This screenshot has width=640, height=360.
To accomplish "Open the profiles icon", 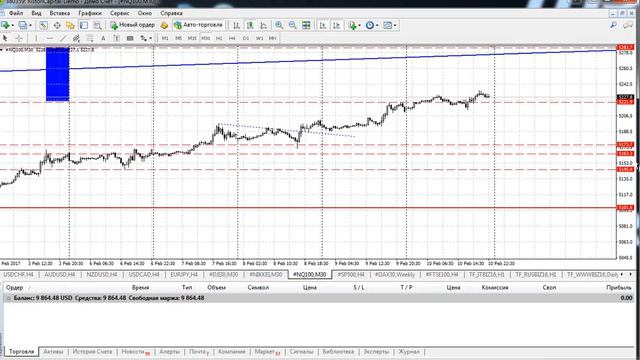I will tap(23, 25).
